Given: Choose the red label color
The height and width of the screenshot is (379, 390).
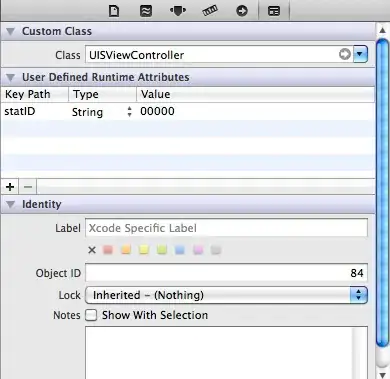Looking at the screenshot, I should click(x=108, y=250).
